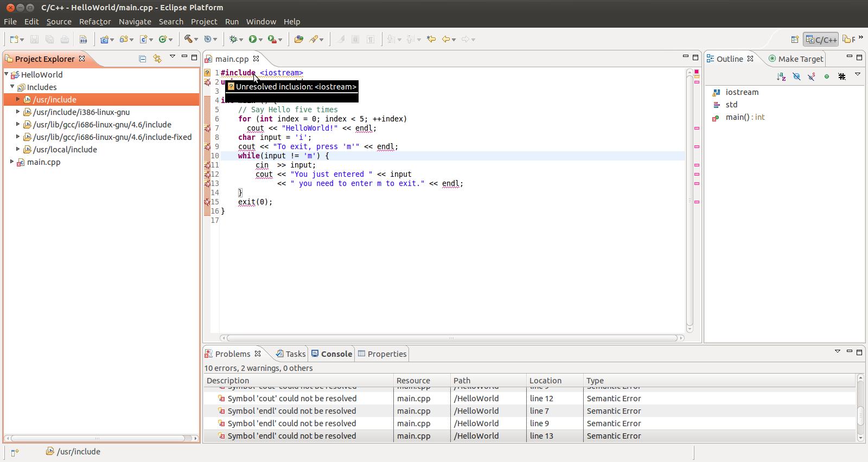Open the File menu
The image size is (868, 462).
[x=10, y=22]
